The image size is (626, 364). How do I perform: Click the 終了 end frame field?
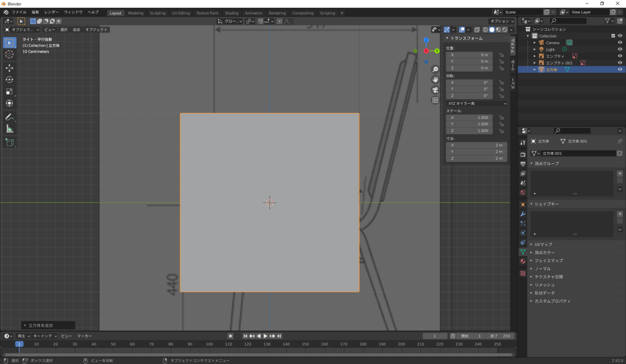[500, 336]
